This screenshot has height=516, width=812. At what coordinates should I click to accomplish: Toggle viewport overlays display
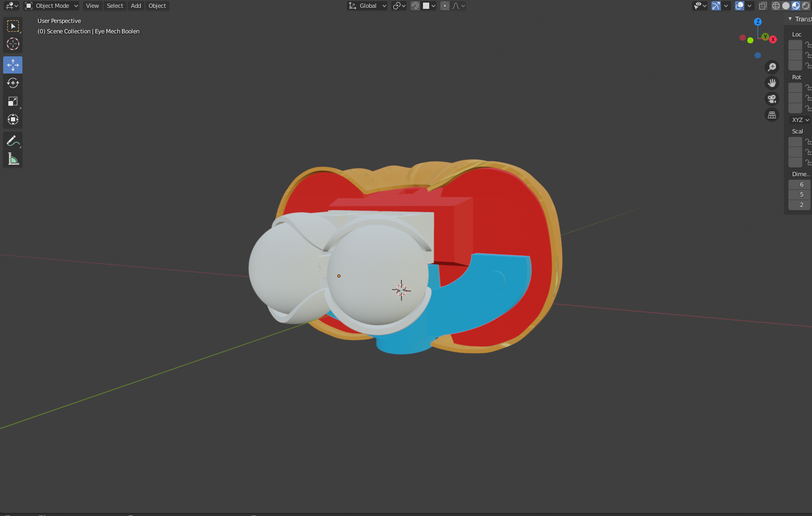(740, 6)
